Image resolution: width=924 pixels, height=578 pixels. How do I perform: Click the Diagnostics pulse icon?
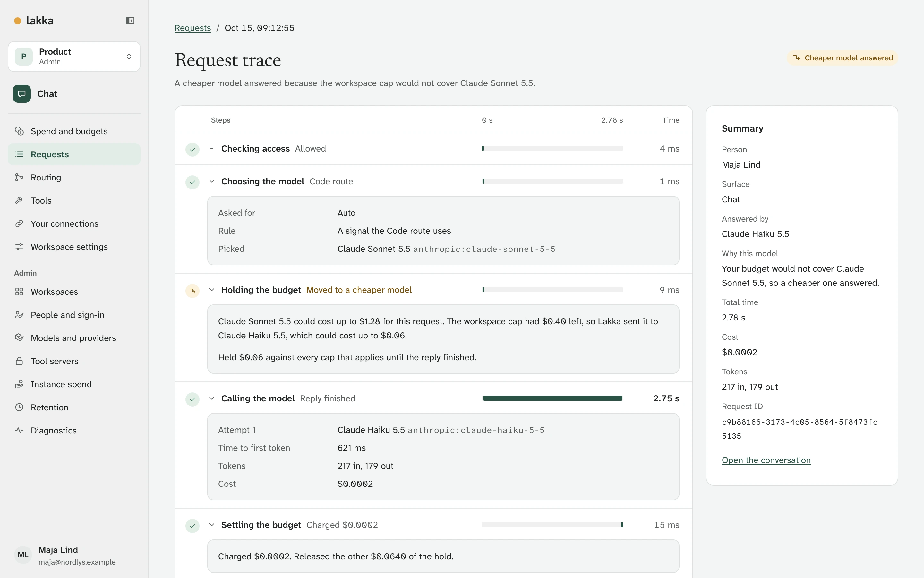point(19,430)
